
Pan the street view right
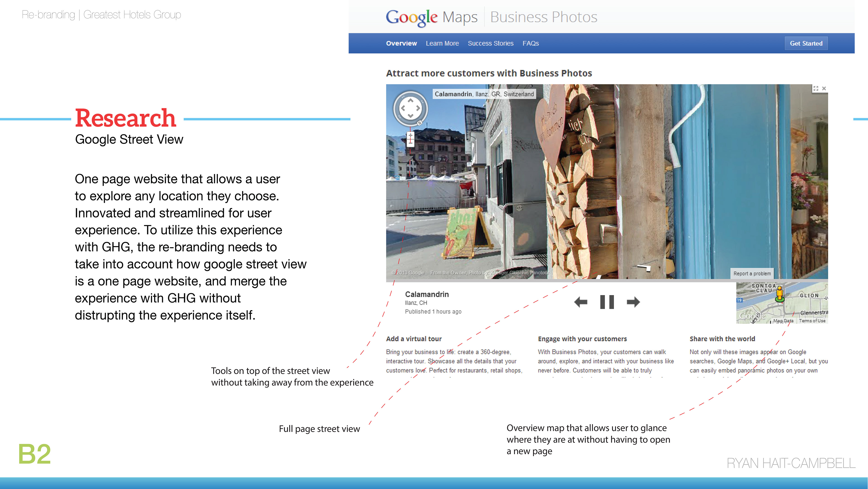tap(418, 108)
